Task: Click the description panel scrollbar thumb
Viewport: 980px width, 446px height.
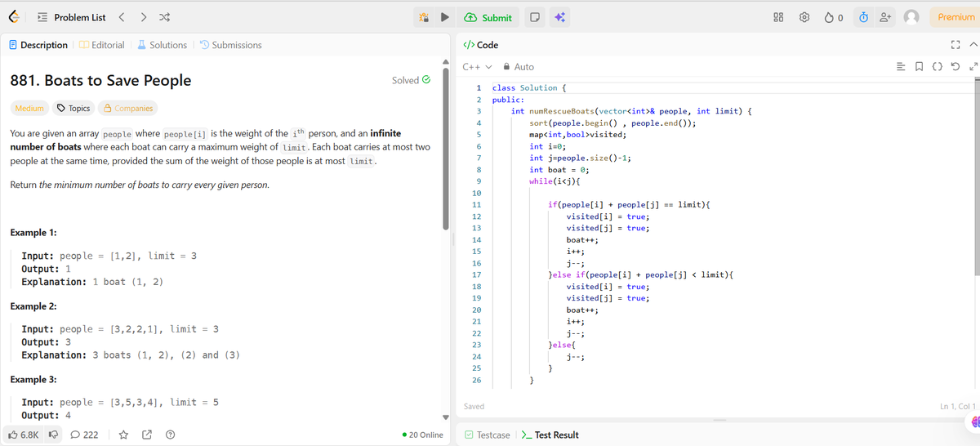Action: coord(446,147)
